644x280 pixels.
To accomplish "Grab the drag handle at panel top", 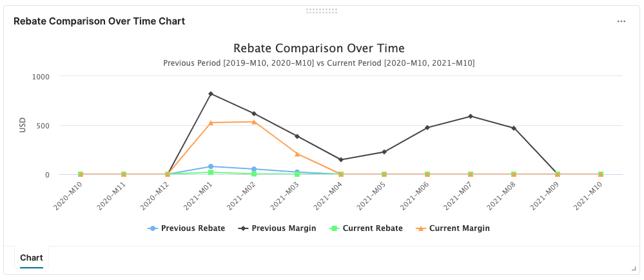I will pyautogui.click(x=322, y=11).
